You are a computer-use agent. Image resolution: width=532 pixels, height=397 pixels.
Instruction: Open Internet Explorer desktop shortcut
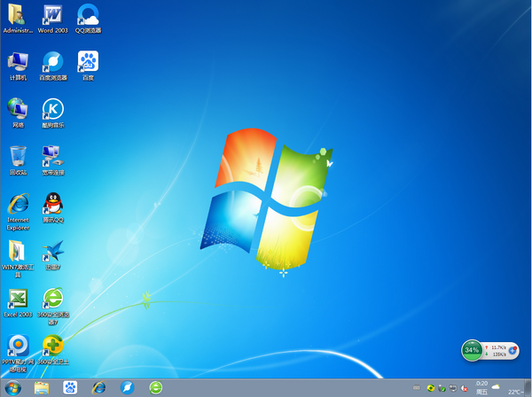pos(18,204)
